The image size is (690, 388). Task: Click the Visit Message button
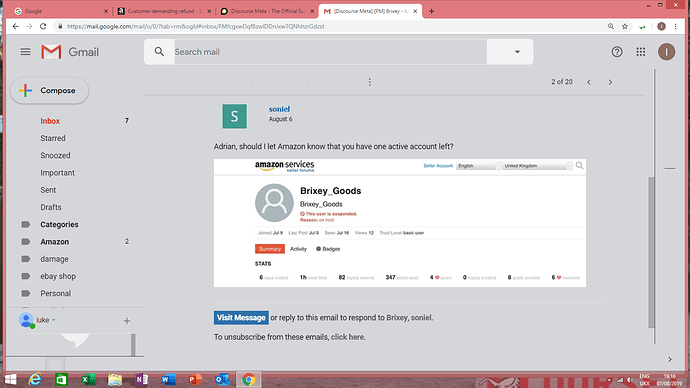tap(241, 318)
